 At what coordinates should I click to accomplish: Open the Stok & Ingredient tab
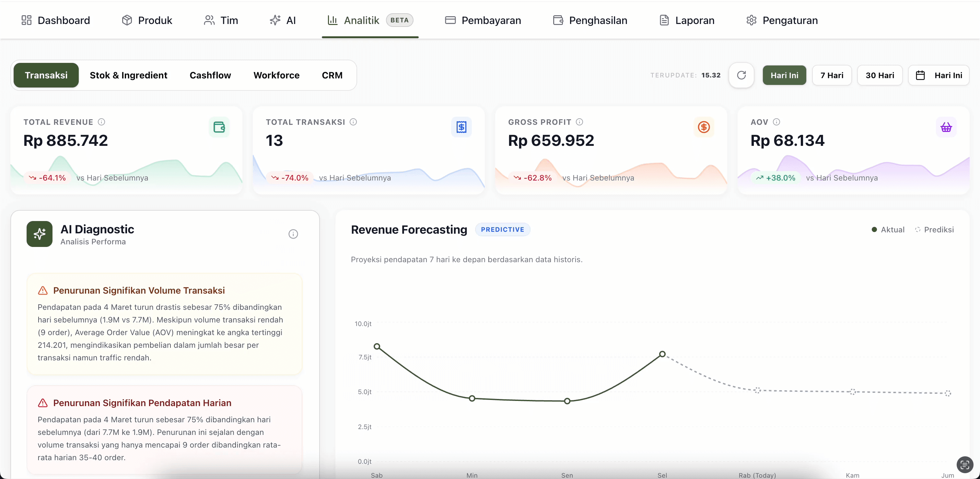click(128, 75)
